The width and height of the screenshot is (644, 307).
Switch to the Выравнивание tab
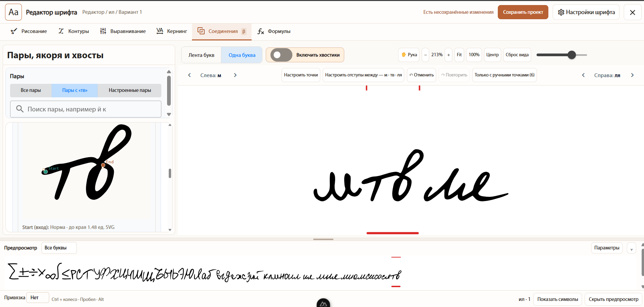(123, 31)
